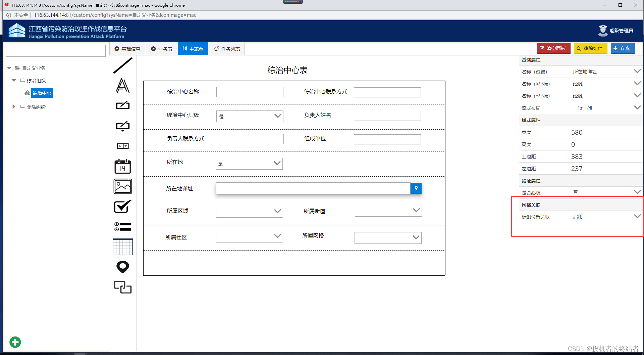This screenshot has height=355, width=644.
Task: Select 矛盾纠纷 tree item
Action: pyautogui.click(x=36, y=107)
